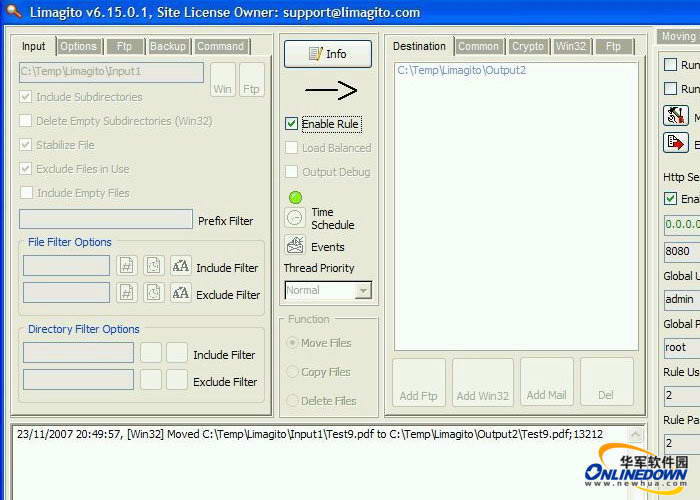The height and width of the screenshot is (500, 700).
Task: Toggle the Output Debug checkbox
Action: tap(292, 172)
